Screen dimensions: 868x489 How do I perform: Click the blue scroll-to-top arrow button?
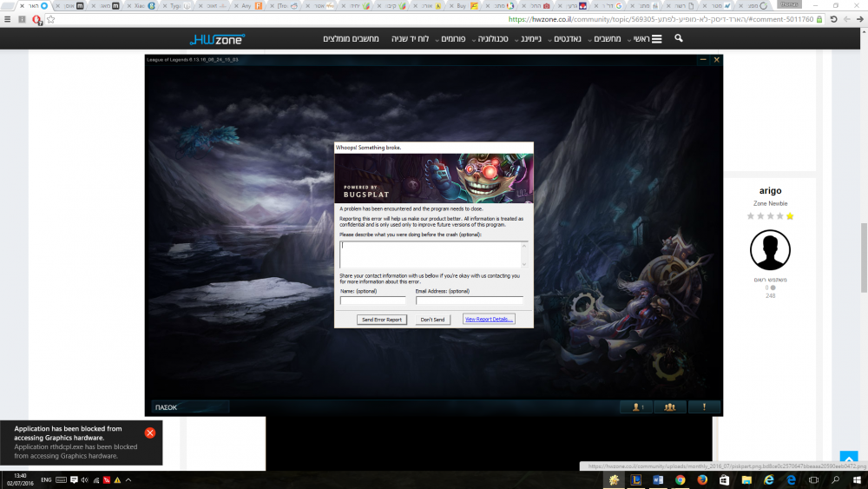849,458
